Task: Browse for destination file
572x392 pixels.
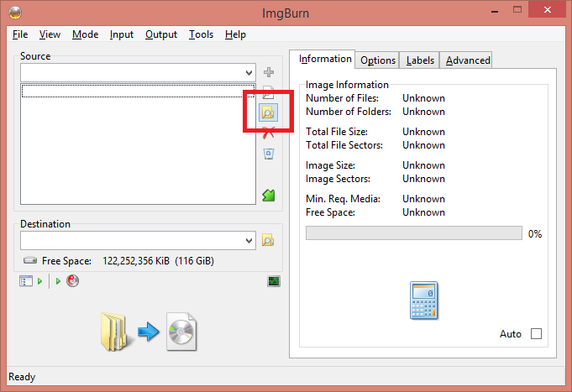Action: (268, 240)
